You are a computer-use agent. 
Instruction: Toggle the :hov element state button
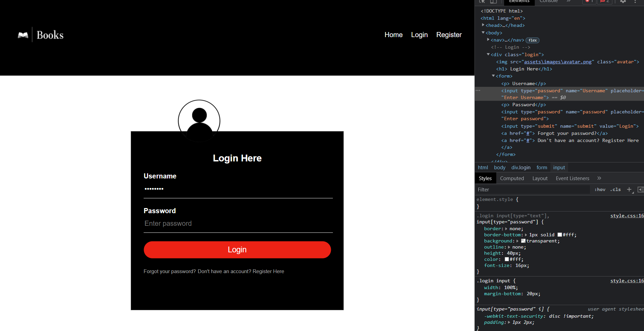[600, 190]
